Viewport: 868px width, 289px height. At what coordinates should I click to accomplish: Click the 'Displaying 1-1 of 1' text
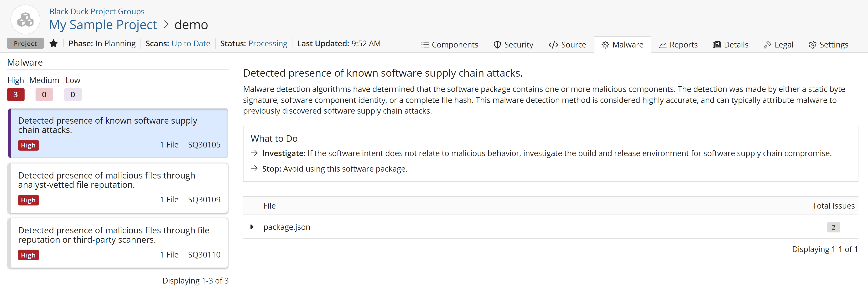(825, 249)
